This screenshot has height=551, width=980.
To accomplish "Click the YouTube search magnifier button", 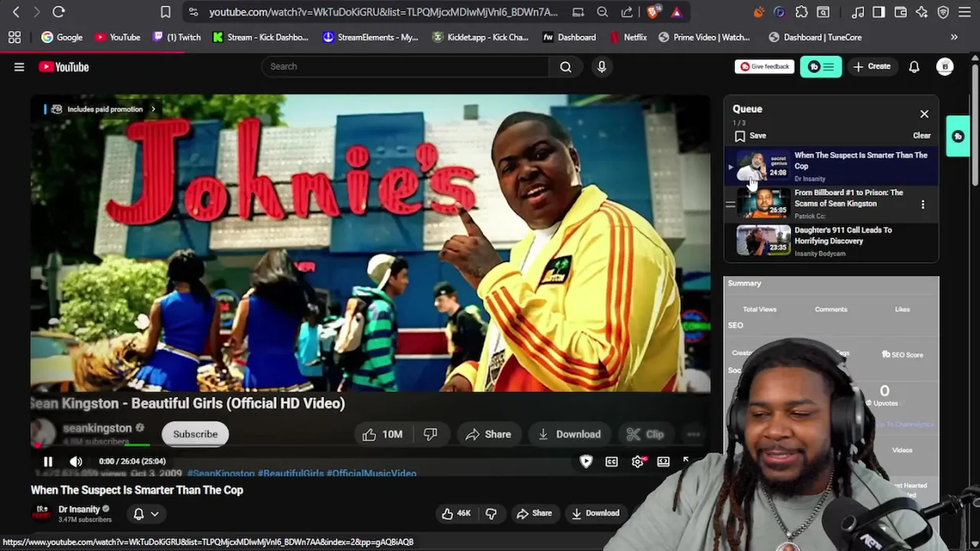I will [x=566, y=67].
